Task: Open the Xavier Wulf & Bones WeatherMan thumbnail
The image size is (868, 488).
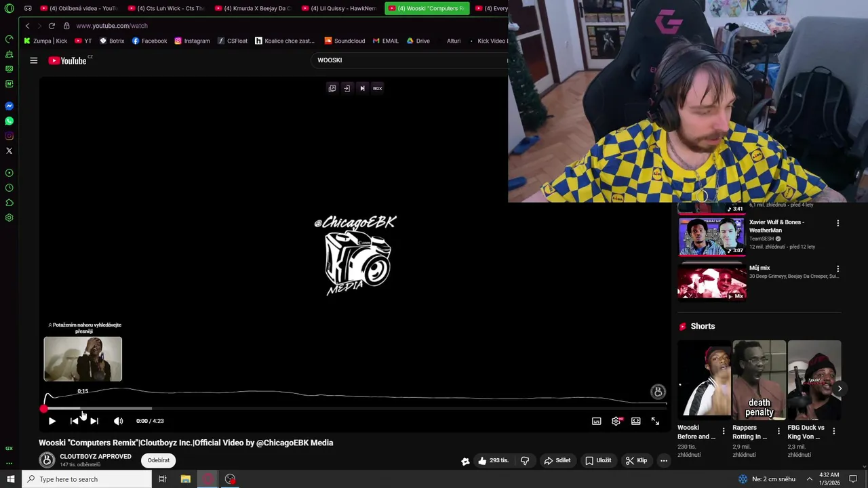Action: tap(712, 236)
